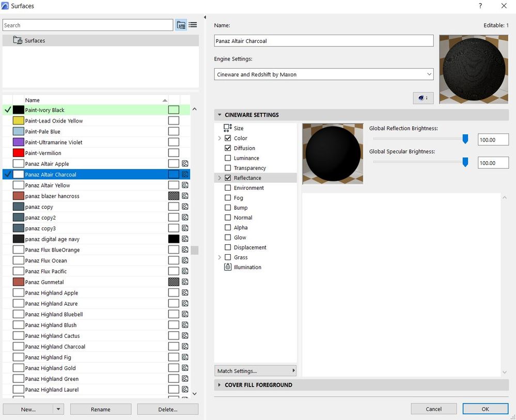Enable the Bump channel checkbox
516x420 pixels.
(228, 208)
